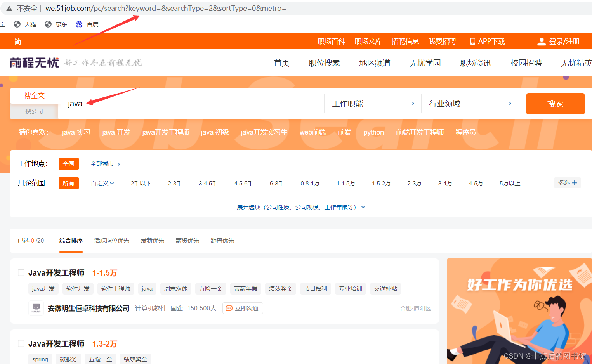Select 薪资优先 sorting tab

coord(187,241)
